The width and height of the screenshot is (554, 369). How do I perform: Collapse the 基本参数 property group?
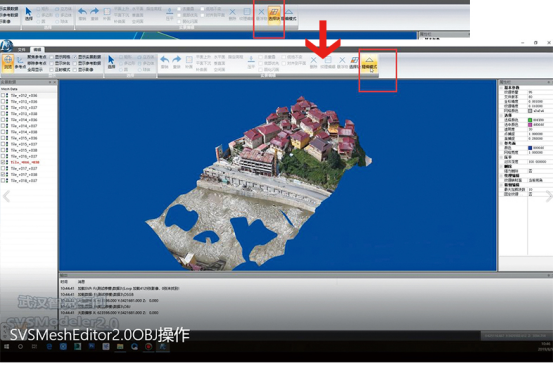[x=501, y=87]
